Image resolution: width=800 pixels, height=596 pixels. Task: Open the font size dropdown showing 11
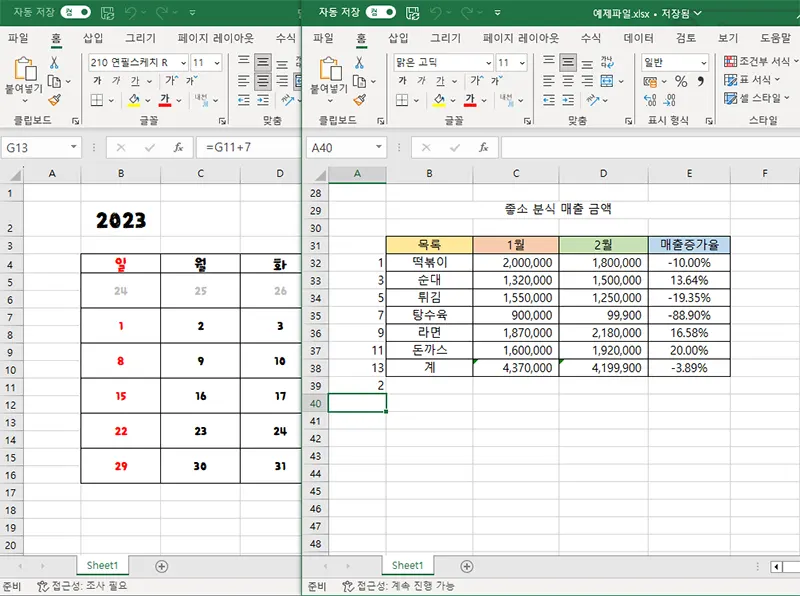pyautogui.click(x=509, y=64)
